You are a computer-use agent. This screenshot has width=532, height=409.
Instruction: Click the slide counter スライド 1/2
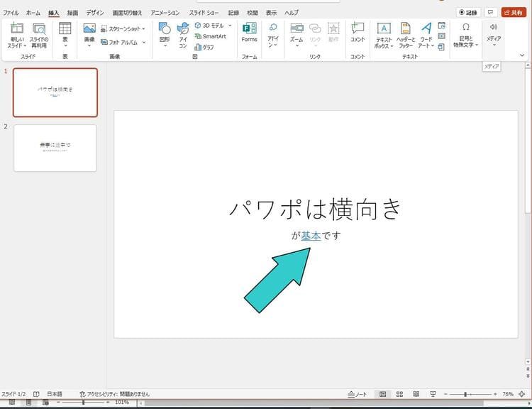[13, 394]
